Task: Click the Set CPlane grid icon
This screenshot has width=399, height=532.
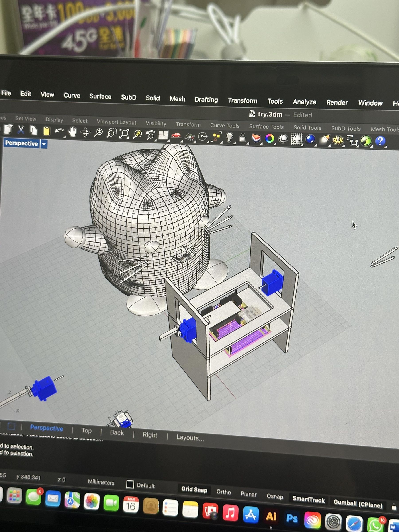Action: (190, 137)
